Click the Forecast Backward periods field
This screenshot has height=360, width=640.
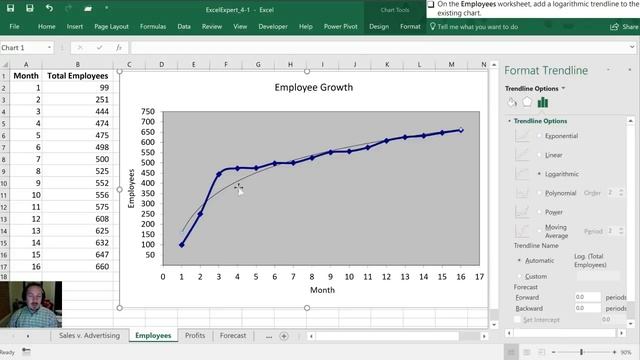[587, 308]
